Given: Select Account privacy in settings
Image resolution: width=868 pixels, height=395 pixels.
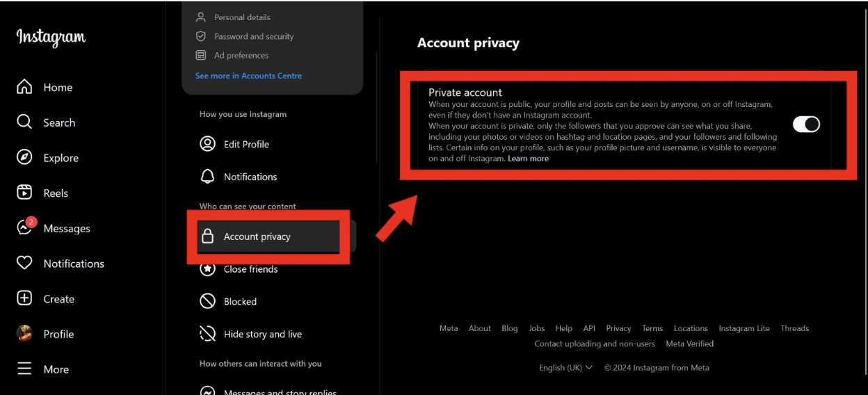Looking at the screenshot, I should point(257,236).
